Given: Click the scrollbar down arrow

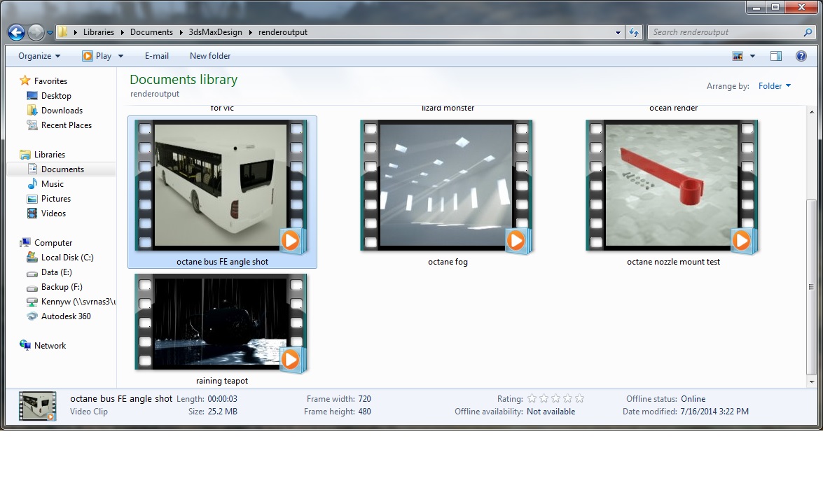Looking at the screenshot, I should pyautogui.click(x=812, y=381).
